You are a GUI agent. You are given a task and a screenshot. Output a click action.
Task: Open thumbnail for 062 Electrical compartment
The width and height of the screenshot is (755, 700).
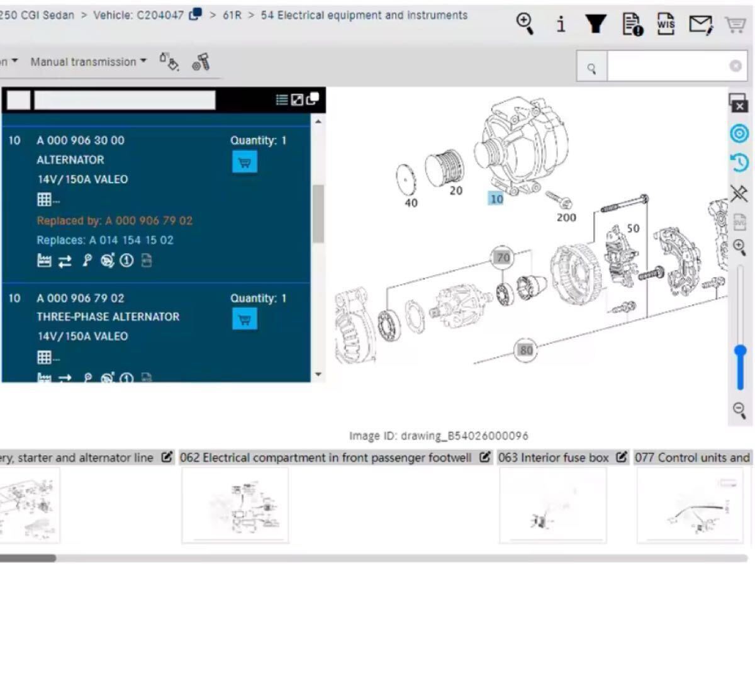235,505
